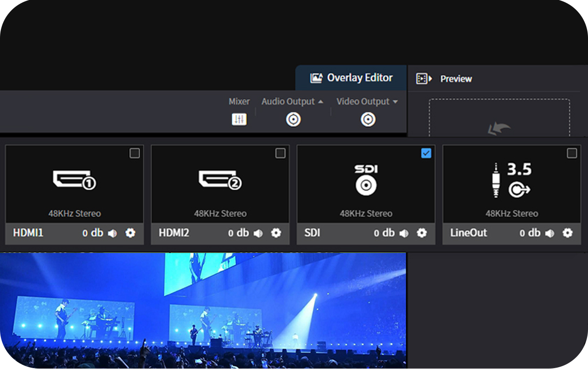Switch to the Overlay Editor tab
588x369 pixels.
pos(351,78)
